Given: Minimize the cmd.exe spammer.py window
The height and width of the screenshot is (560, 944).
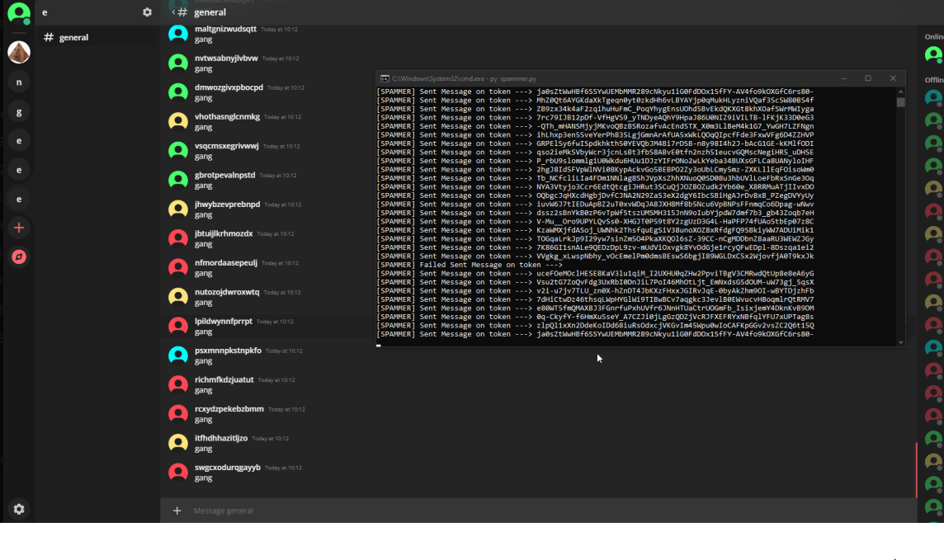Looking at the screenshot, I should 843,79.
